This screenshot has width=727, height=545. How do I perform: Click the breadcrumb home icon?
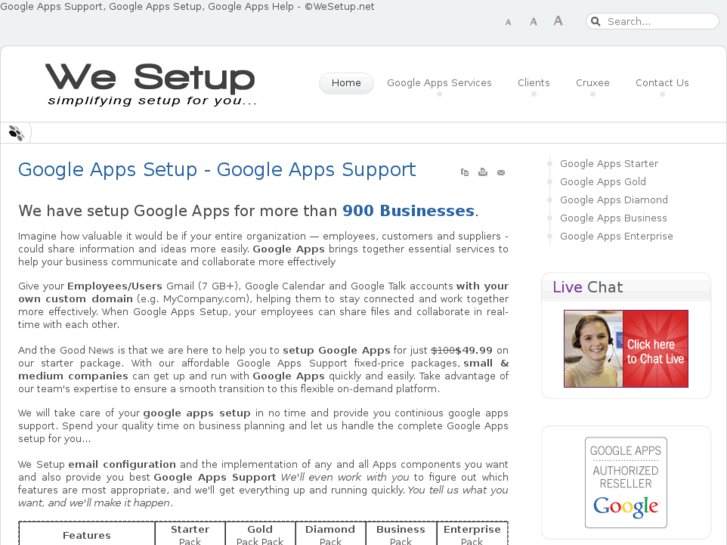(16, 133)
